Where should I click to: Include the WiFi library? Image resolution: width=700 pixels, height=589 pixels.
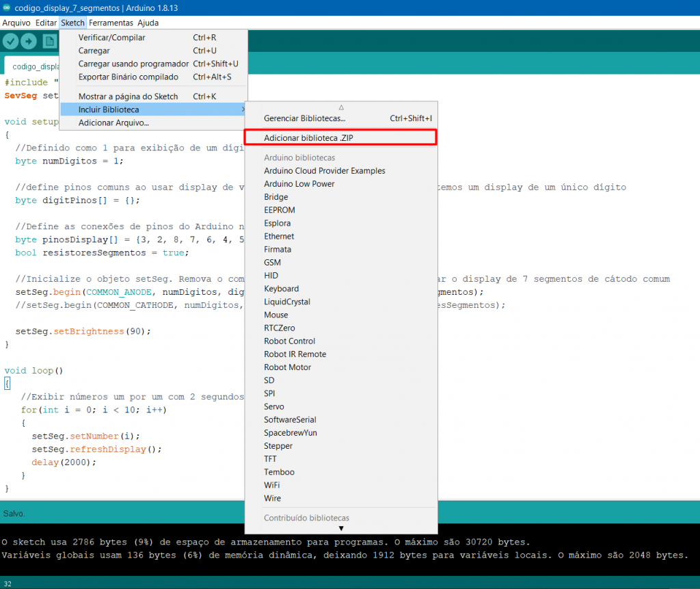(x=272, y=485)
